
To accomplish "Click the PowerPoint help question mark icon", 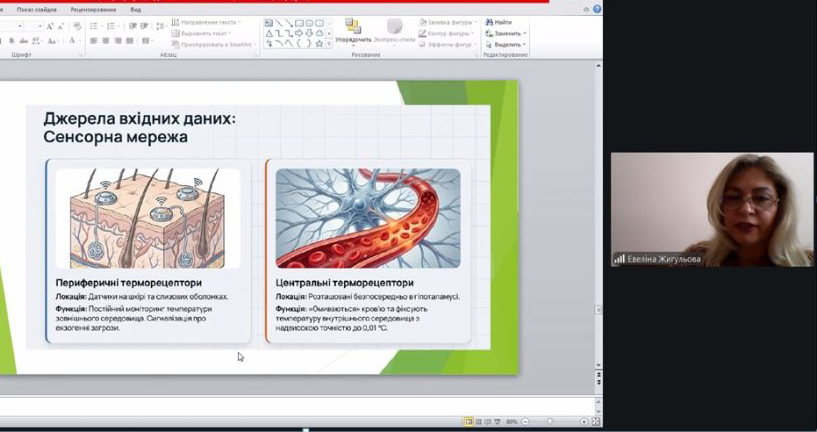I will 597,8.
